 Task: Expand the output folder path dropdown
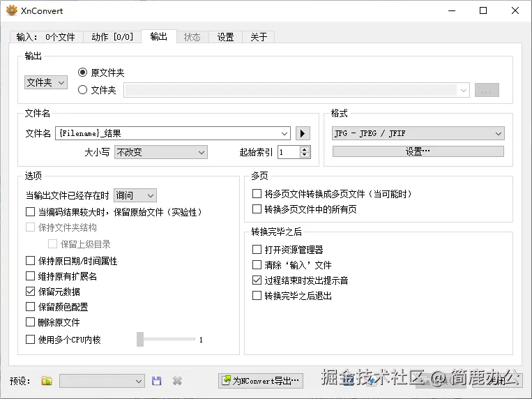tap(463, 90)
